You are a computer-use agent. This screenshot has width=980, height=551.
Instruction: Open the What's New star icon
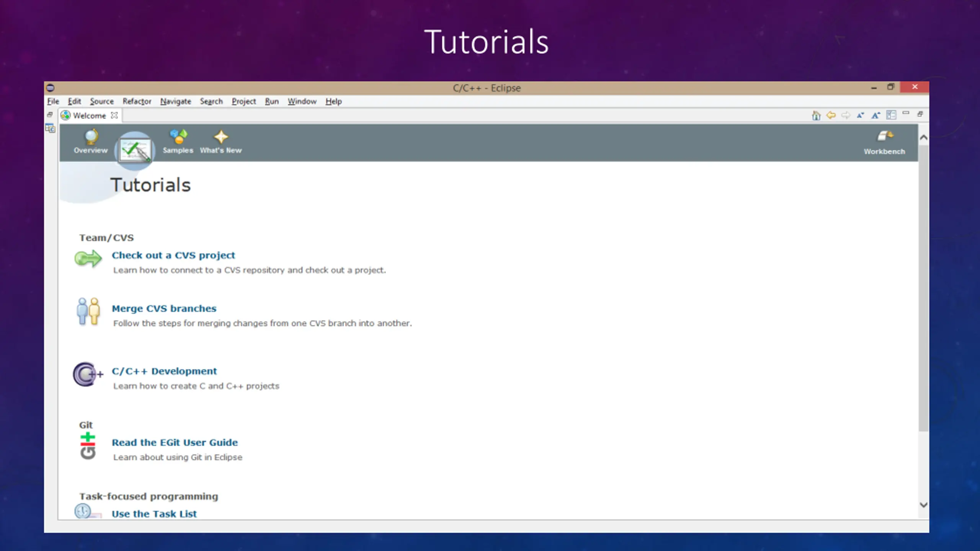pos(221,137)
